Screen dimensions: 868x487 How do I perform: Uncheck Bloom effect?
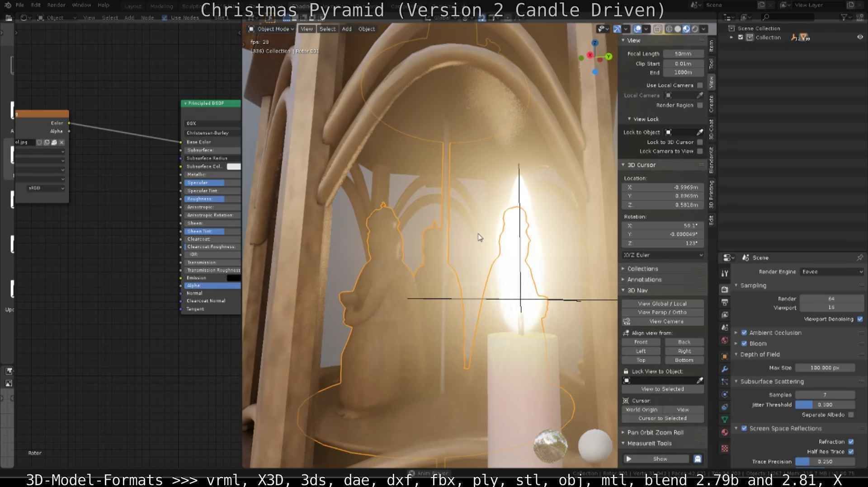pos(744,343)
